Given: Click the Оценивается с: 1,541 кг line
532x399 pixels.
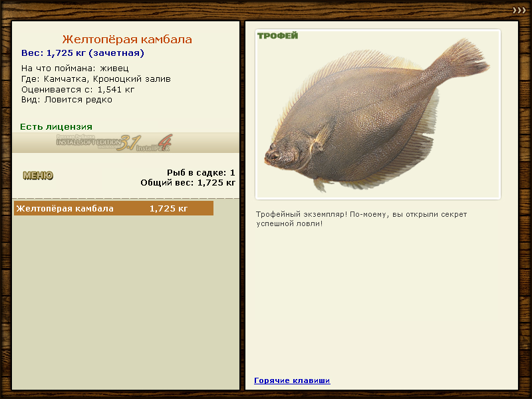Looking at the screenshot, I should 78,89.
